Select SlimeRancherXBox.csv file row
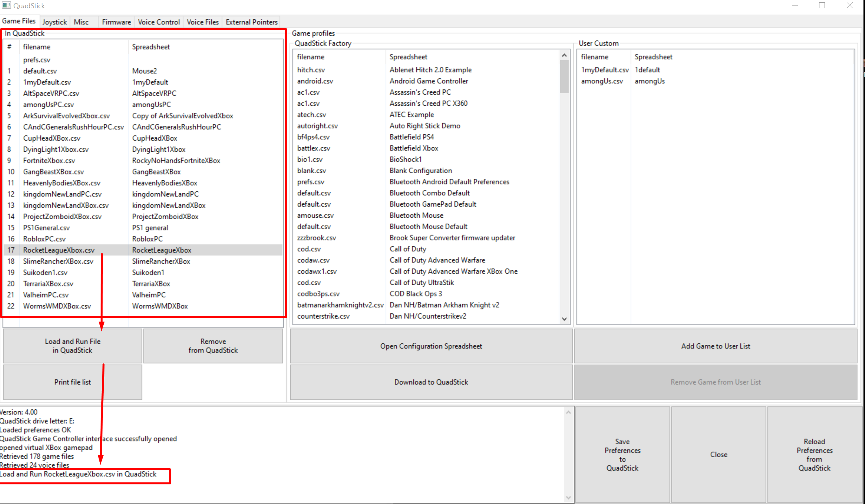The image size is (865, 504). tap(143, 261)
